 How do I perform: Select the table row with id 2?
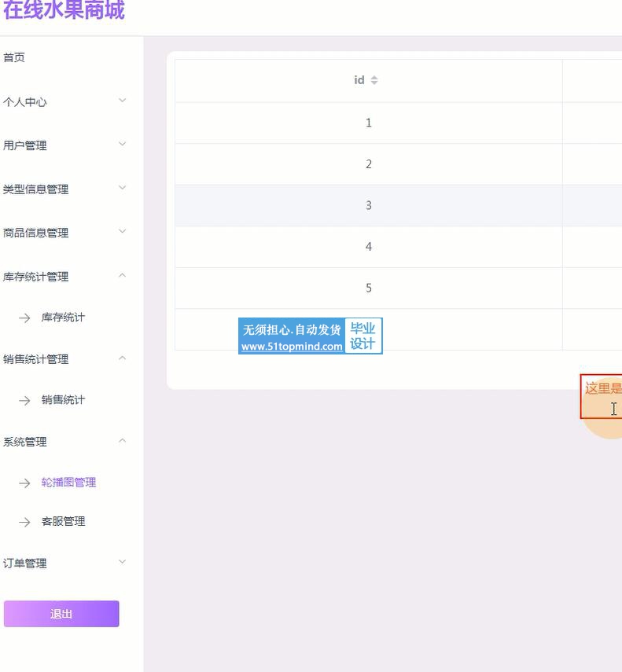point(398,164)
